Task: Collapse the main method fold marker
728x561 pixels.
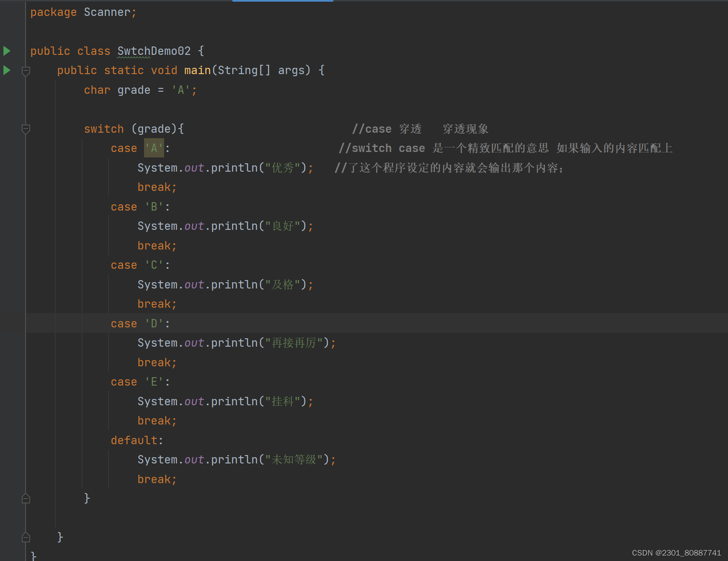Action: [x=26, y=71]
